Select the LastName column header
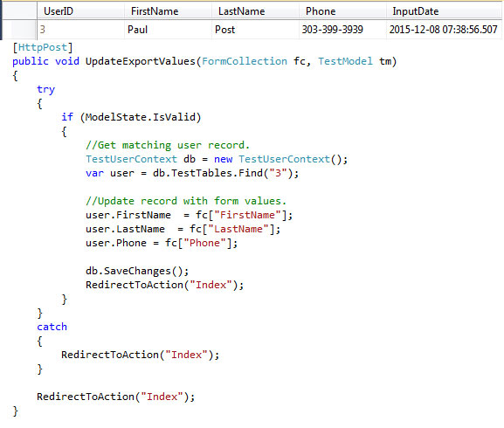Viewport: 504px width, 428px height. coord(255,11)
